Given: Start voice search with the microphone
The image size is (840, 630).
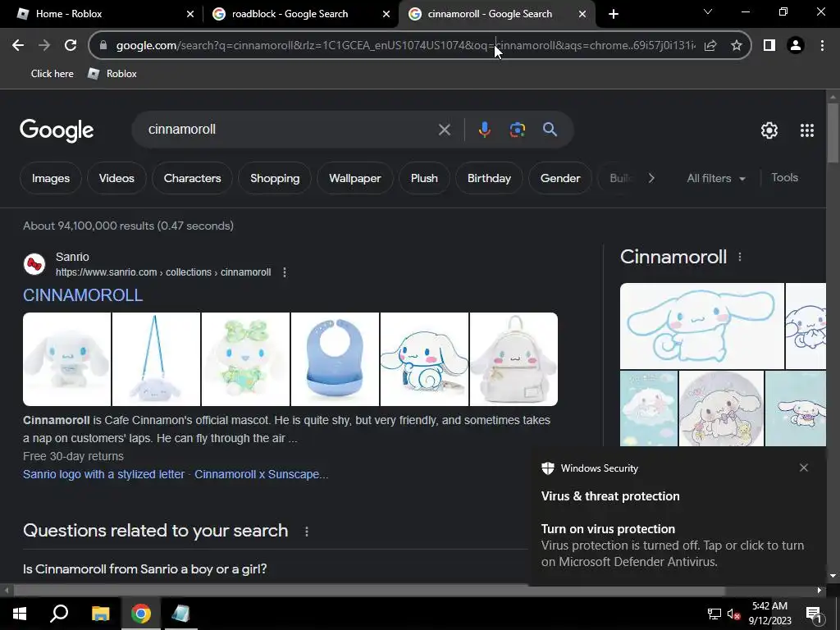Looking at the screenshot, I should pos(484,130).
